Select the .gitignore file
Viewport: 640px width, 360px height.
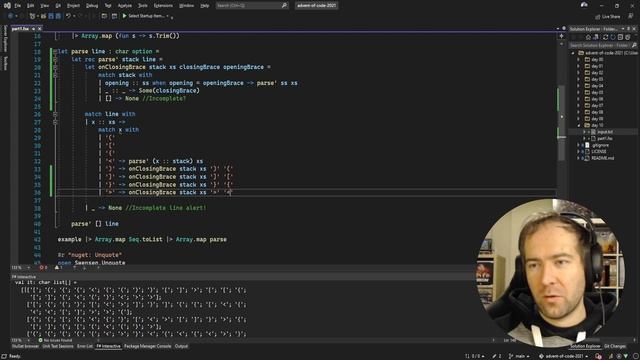click(x=600, y=145)
